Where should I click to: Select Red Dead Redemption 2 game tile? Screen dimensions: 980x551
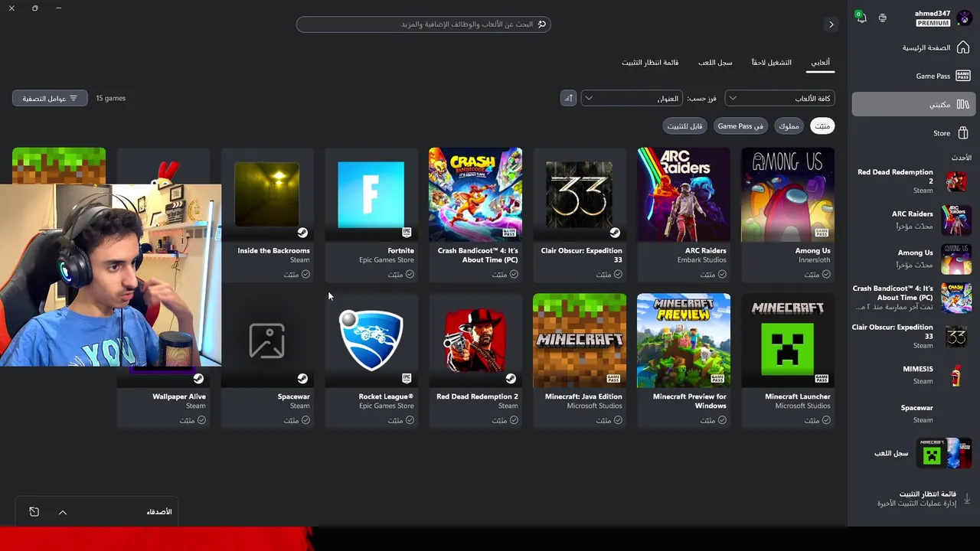[475, 360]
